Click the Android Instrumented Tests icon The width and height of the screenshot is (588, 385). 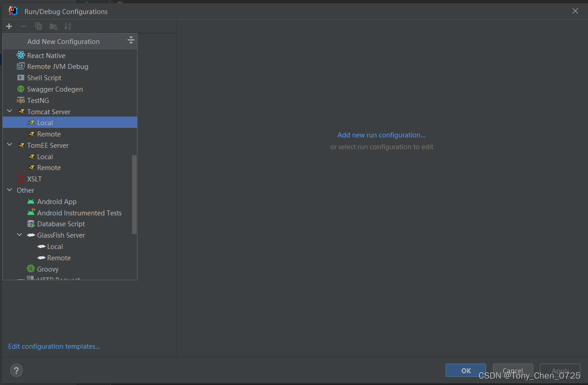31,213
